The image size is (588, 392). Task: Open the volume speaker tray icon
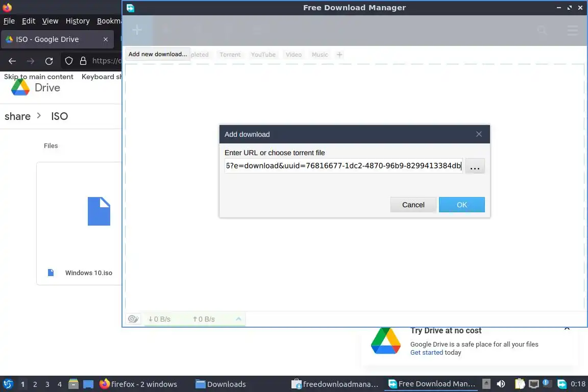(x=501, y=384)
